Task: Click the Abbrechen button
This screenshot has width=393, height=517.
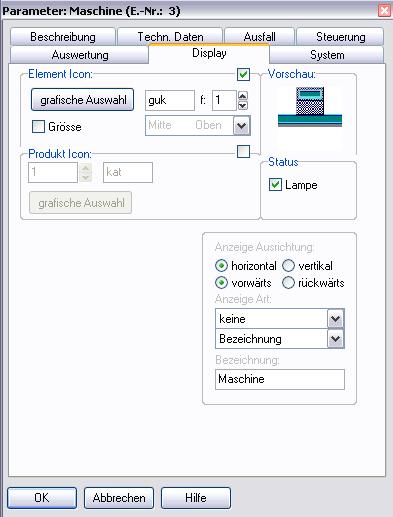Action: (x=119, y=498)
